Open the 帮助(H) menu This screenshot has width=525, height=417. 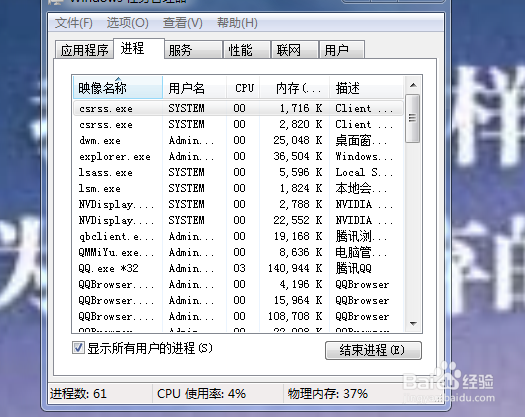(x=237, y=23)
